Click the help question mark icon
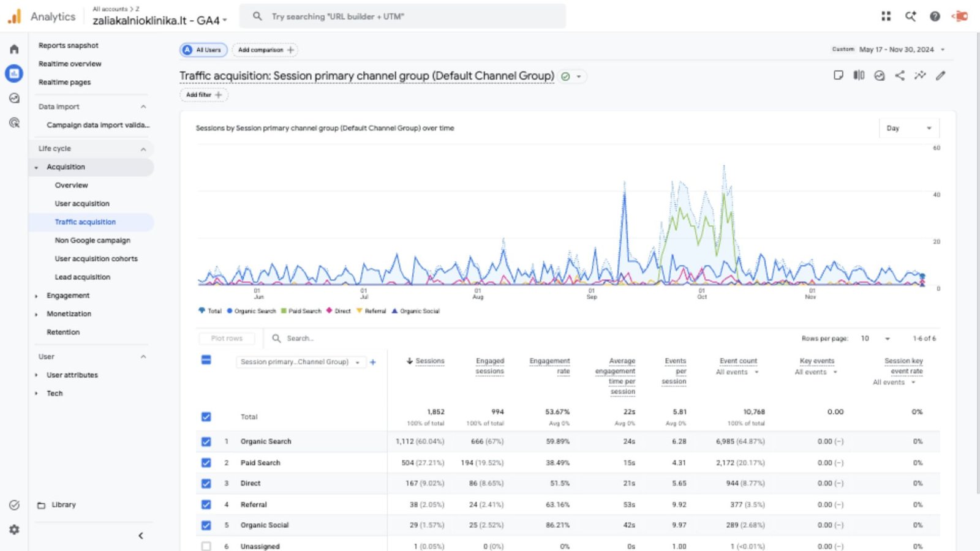This screenshot has height=551, width=980. 935,17
